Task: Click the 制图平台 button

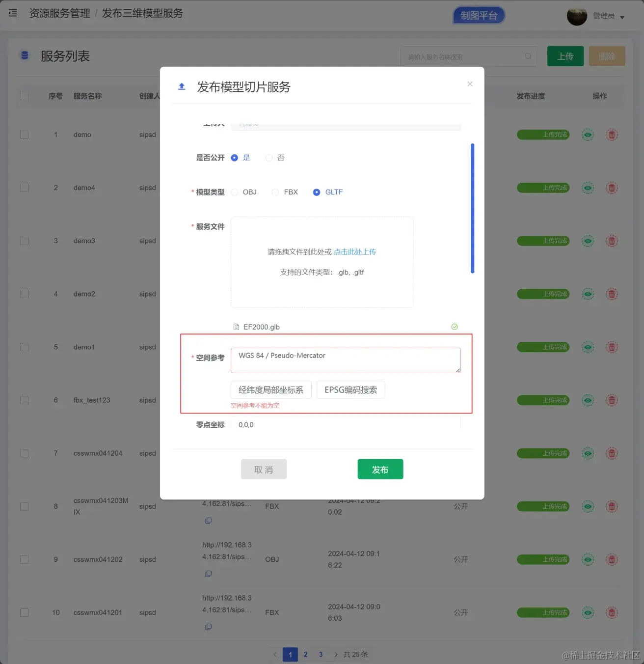Action: (x=479, y=15)
